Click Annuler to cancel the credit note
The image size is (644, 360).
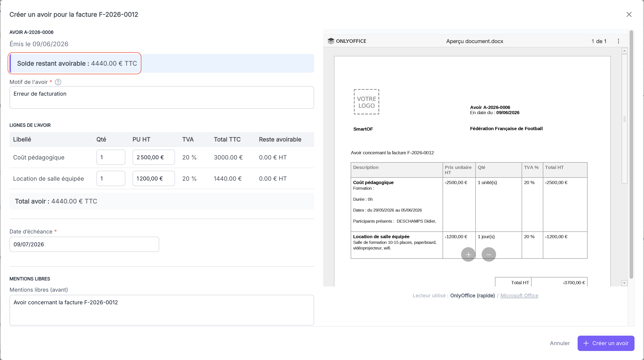pos(560,343)
